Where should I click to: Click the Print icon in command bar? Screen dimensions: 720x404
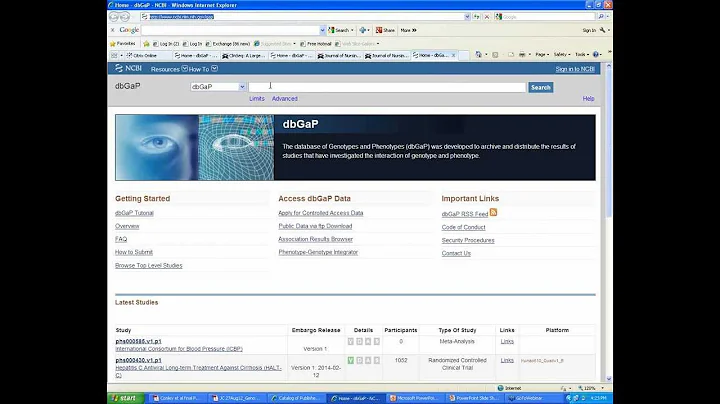522,55
